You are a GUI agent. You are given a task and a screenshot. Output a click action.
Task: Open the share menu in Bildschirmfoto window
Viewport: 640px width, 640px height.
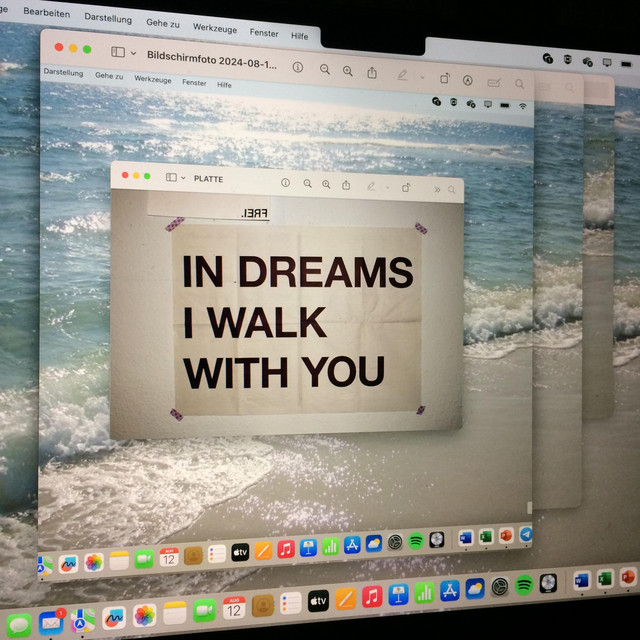point(371,73)
